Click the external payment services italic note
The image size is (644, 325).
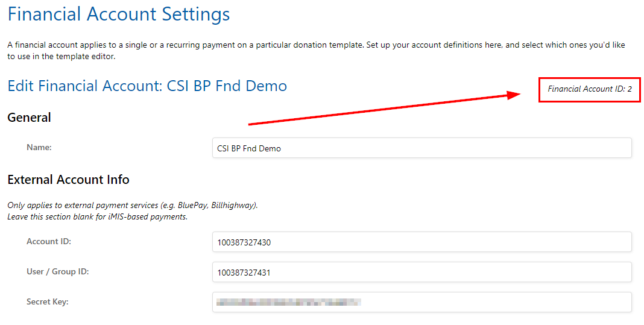point(132,205)
